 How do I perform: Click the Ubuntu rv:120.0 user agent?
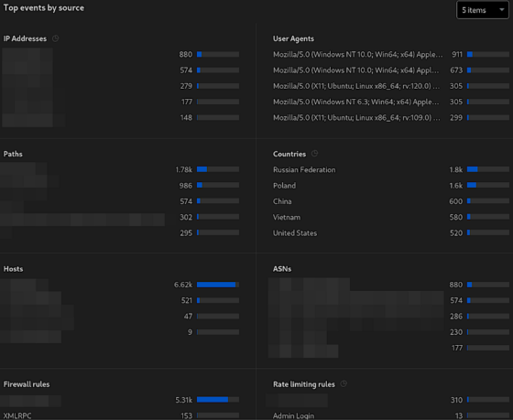356,86
